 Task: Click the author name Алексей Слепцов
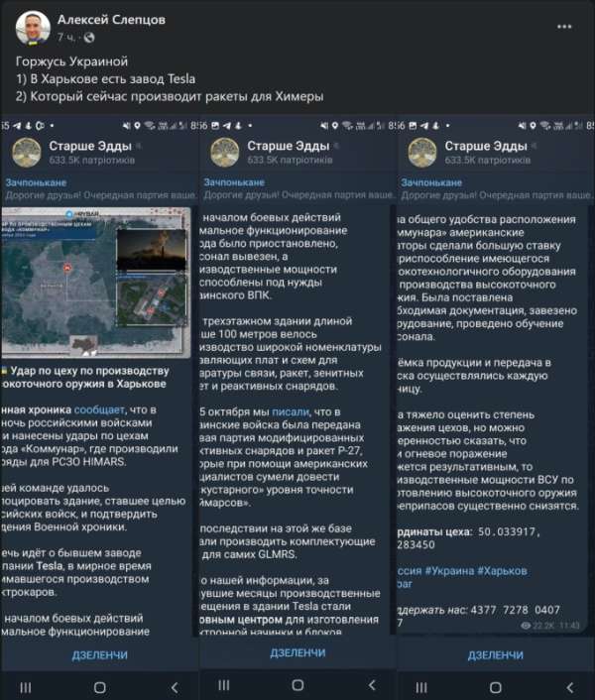(x=111, y=19)
